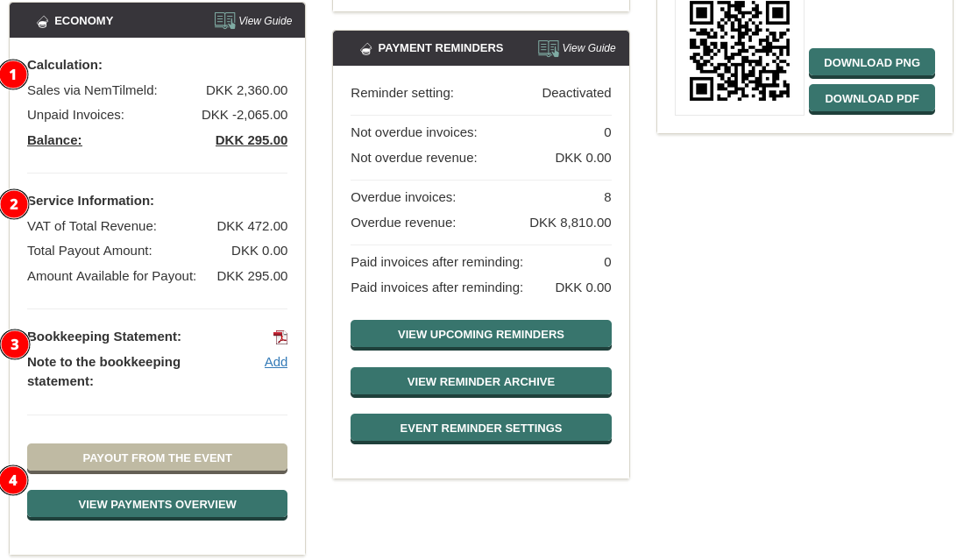Open View Payments Overview

[x=157, y=505]
